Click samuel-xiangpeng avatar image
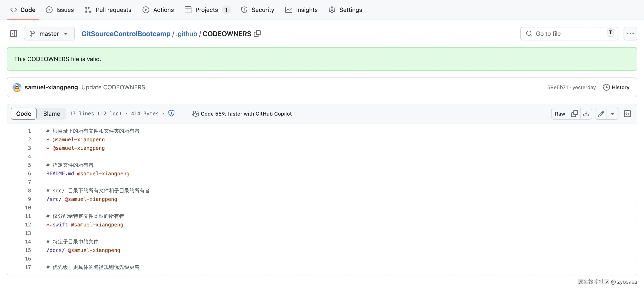The image size is (644, 292). (x=17, y=87)
